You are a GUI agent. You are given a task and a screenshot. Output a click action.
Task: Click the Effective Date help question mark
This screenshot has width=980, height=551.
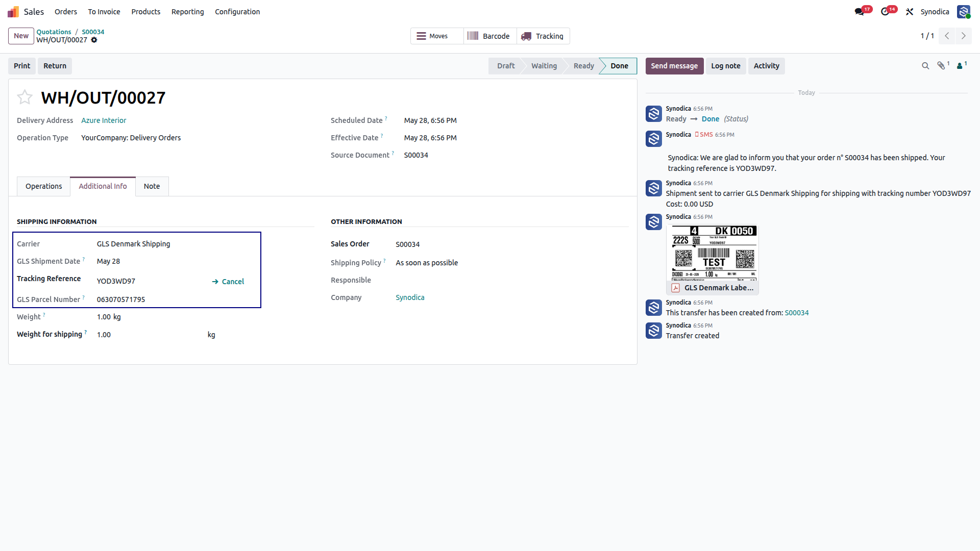pos(382,136)
